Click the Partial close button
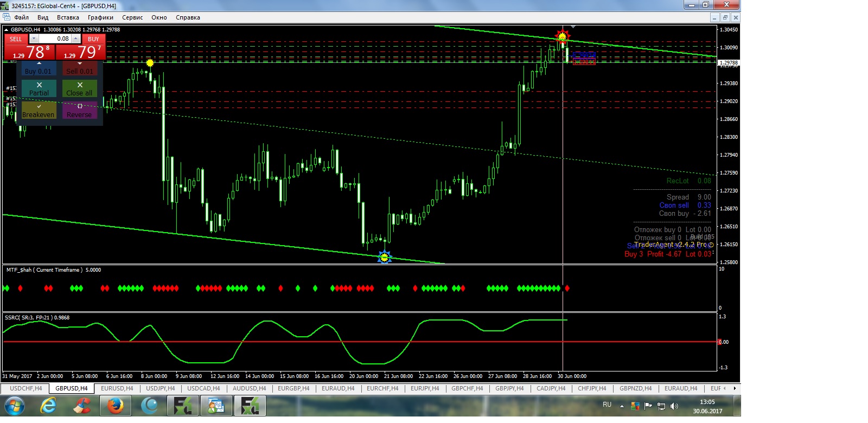Image resolution: width=868 pixels, height=423 pixels. 39,88
